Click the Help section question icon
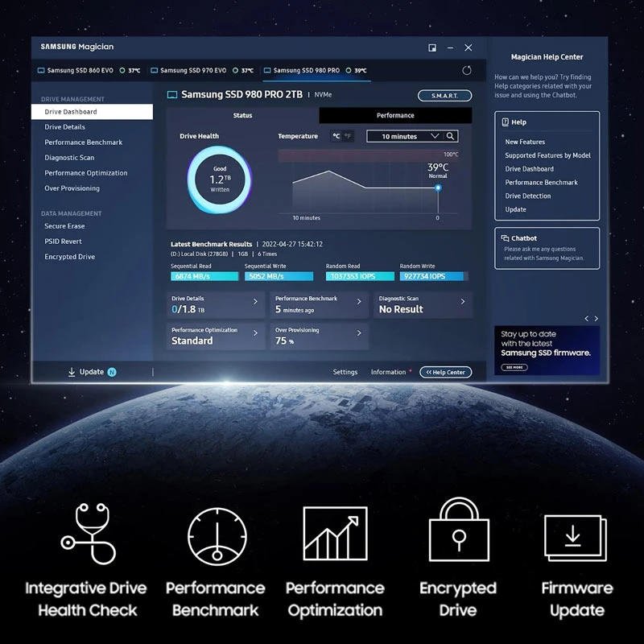 coord(506,122)
